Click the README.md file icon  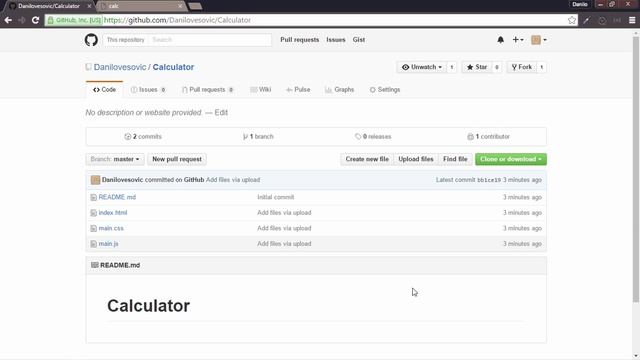click(93, 197)
